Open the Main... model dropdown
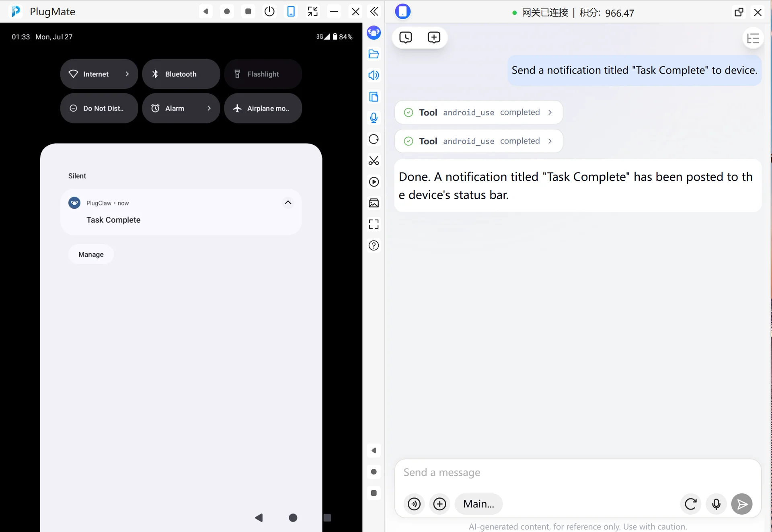The width and height of the screenshot is (772, 532). [x=478, y=504]
